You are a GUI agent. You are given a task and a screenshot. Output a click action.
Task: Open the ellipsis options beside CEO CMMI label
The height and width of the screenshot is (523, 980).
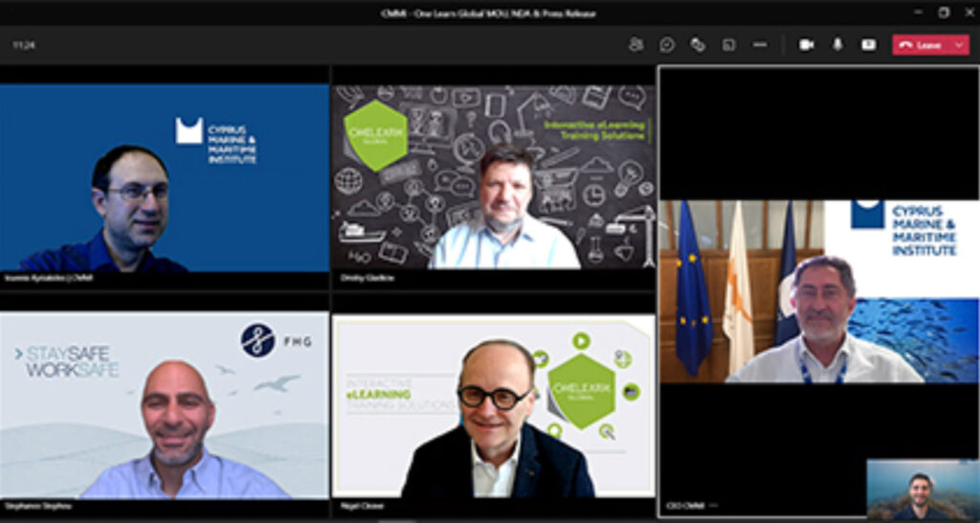pos(713,505)
